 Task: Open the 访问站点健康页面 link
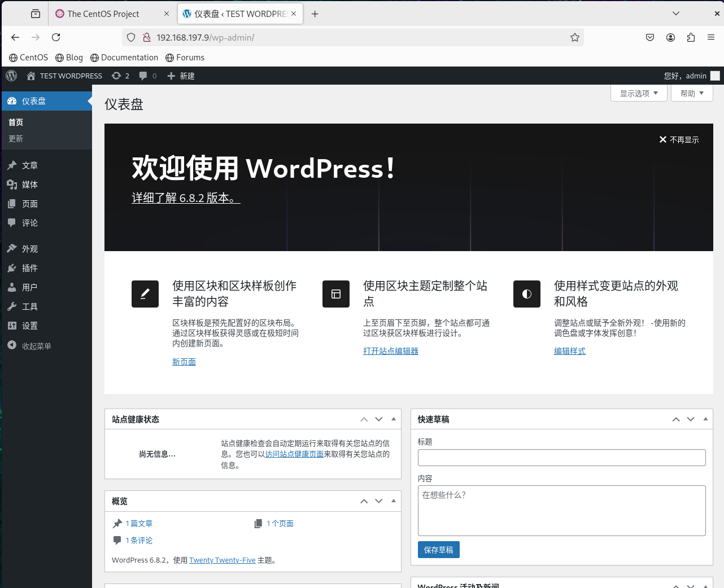(294, 454)
